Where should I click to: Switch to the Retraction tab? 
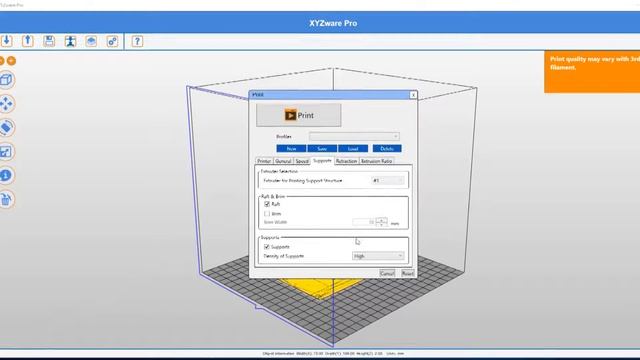point(347,161)
